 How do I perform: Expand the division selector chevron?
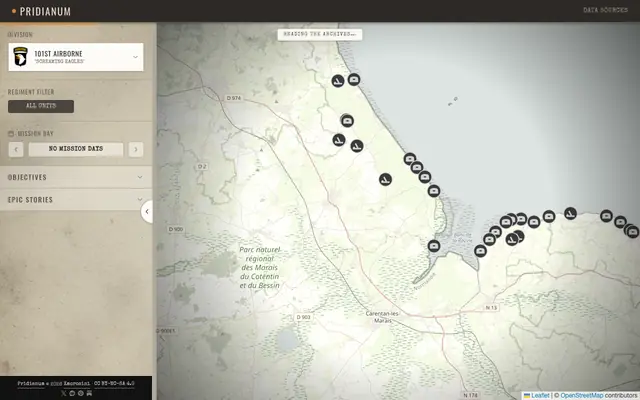(136, 57)
